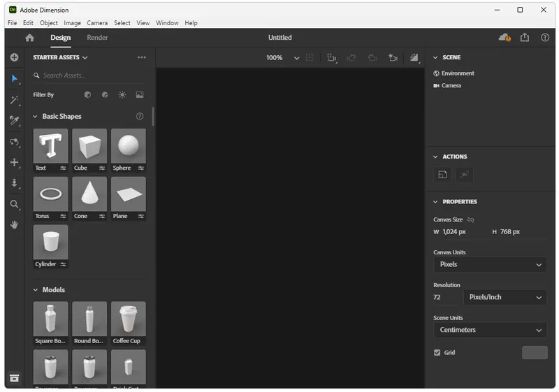Toggle the Grid checkbox
The width and height of the screenshot is (559, 392).
pos(437,353)
